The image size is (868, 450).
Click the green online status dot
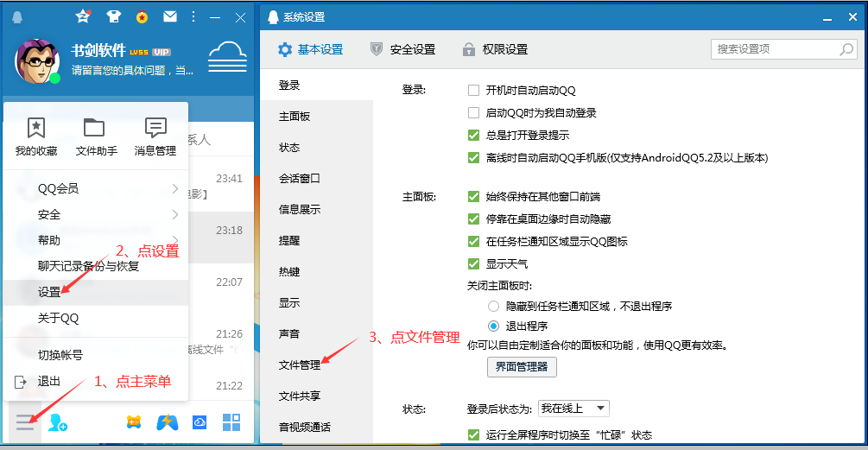[x=54, y=78]
